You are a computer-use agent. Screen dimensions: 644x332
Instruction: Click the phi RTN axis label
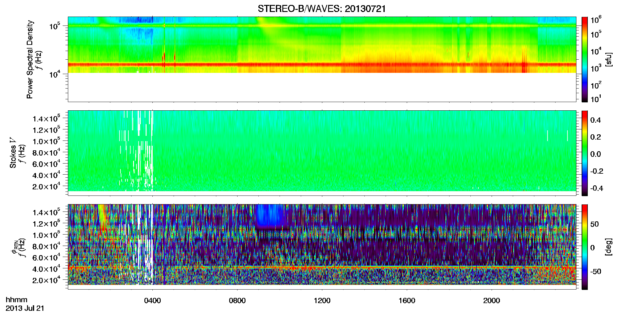(x=14, y=247)
